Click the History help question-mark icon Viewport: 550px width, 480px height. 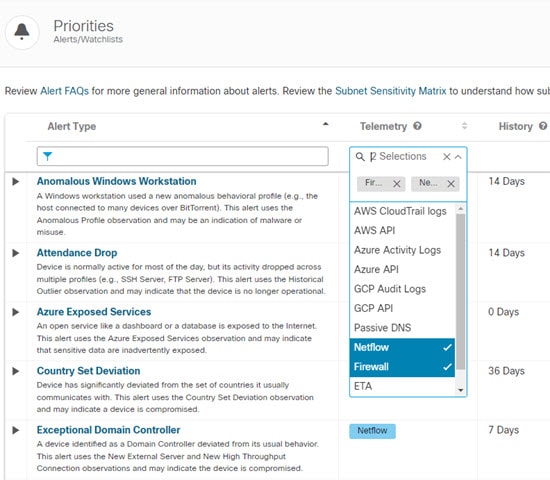point(543,126)
